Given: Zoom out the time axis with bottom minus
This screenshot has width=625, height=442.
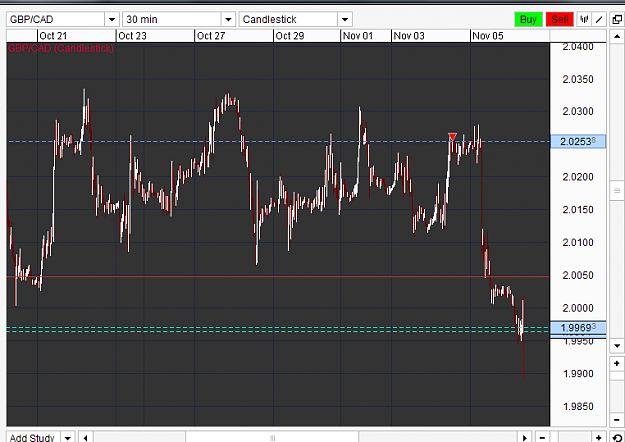Looking at the screenshot, I should [x=542, y=437].
